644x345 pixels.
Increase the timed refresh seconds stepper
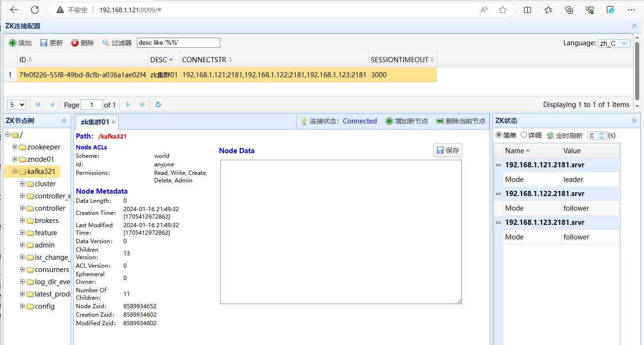pyautogui.click(x=601, y=134)
